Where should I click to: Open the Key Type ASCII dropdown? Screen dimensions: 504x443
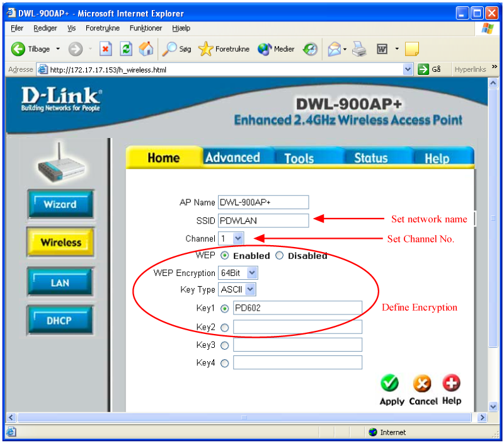click(x=250, y=289)
